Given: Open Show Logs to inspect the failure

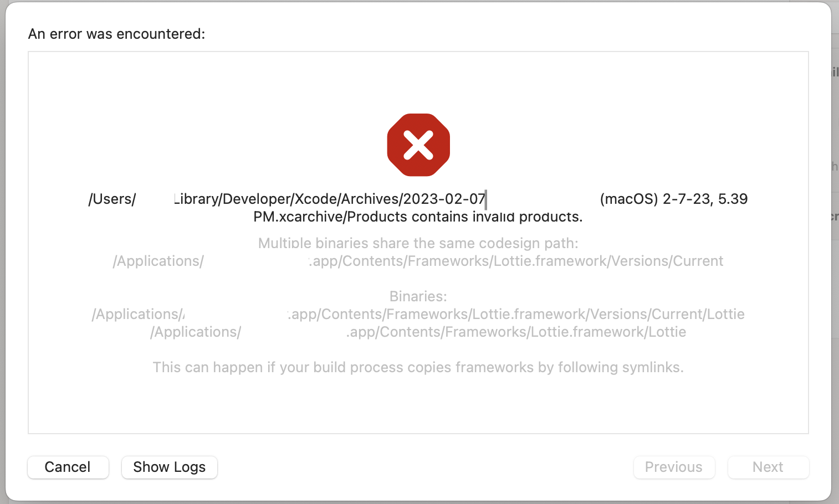Looking at the screenshot, I should click(x=169, y=467).
